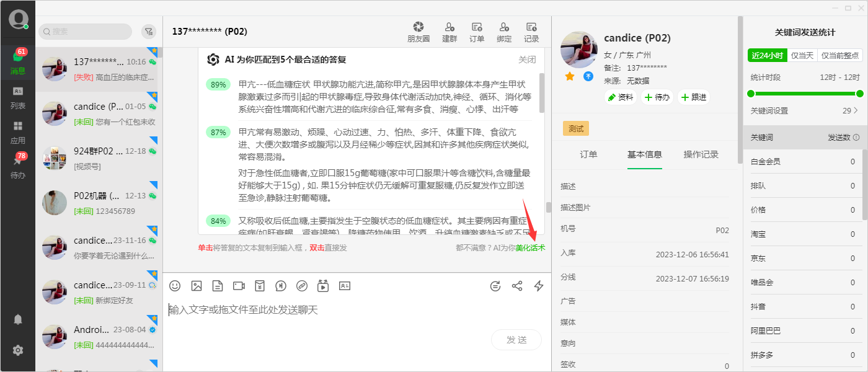This screenshot has height=372, width=868.
Task: Click the left handle of 统计时段 slider
Action: pos(751,94)
